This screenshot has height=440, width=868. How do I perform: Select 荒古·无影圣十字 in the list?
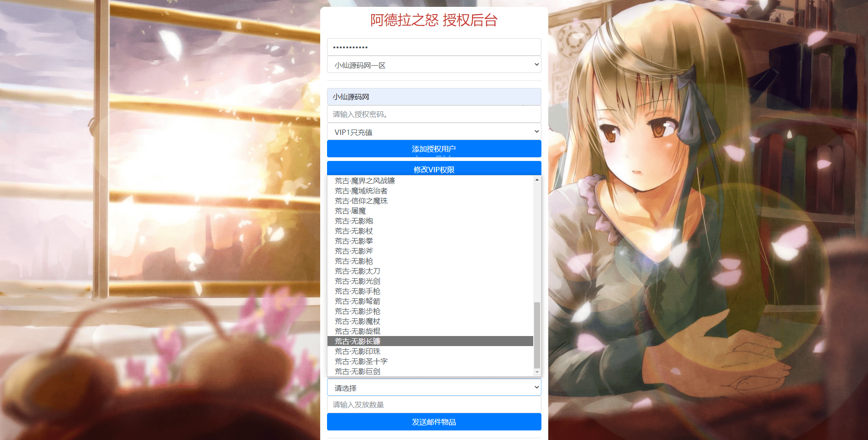pos(430,362)
